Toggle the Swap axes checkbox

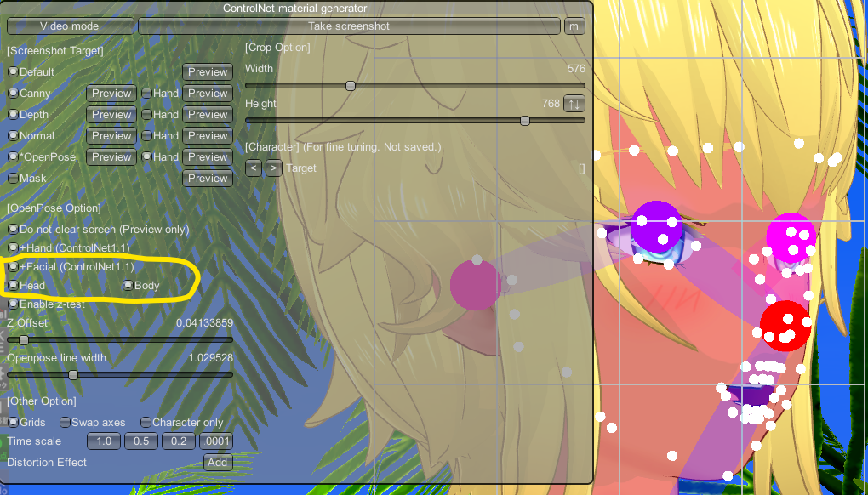65,423
